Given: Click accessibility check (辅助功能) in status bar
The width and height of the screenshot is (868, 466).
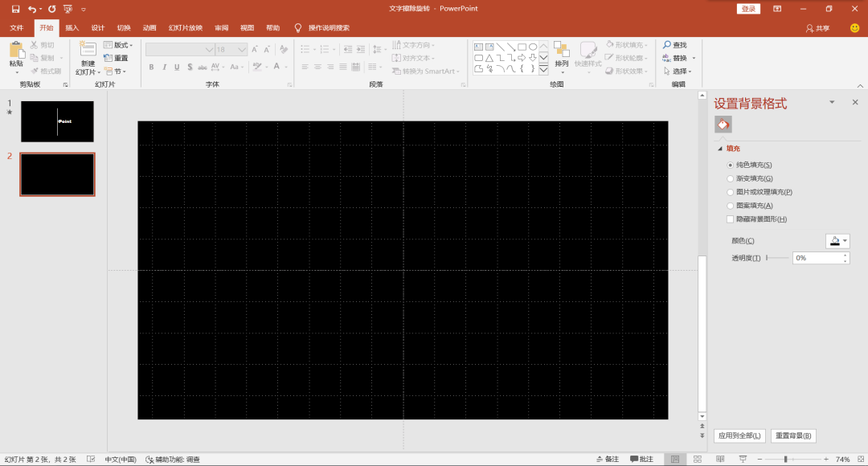Looking at the screenshot, I should pyautogui.click(x=173, y=460).
